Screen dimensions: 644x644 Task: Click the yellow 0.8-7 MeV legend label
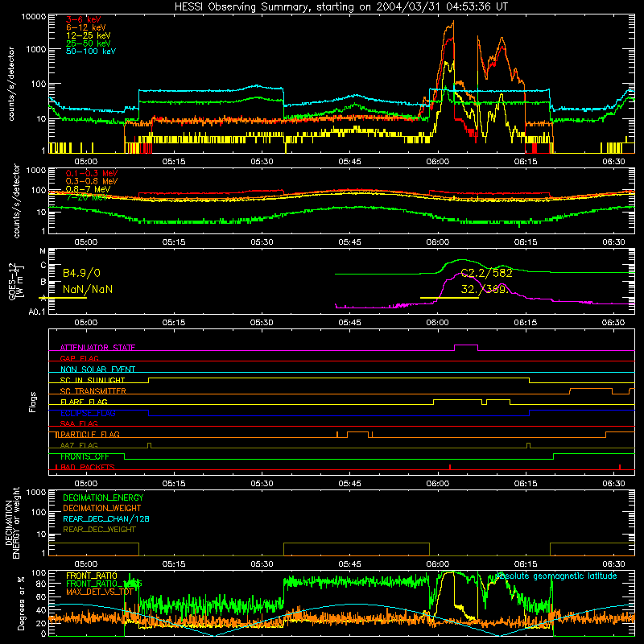pos(88,189)
